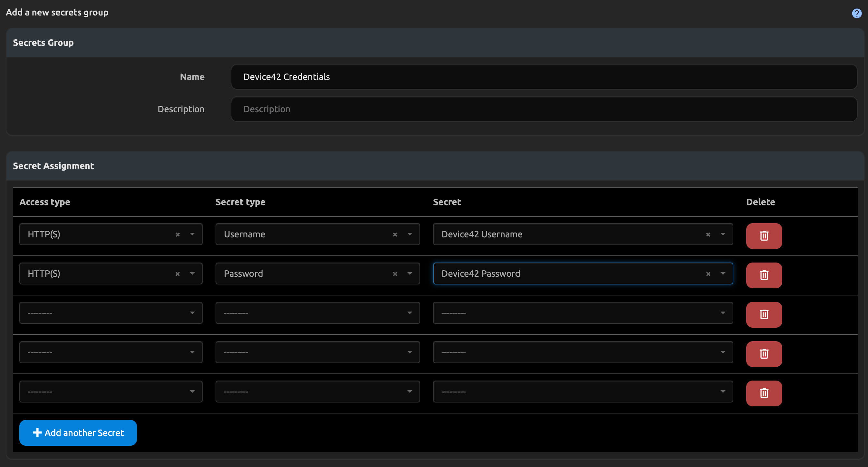Clear the Username secret type selection
Screen dimensions: 868x467
(x=395, y=234)
